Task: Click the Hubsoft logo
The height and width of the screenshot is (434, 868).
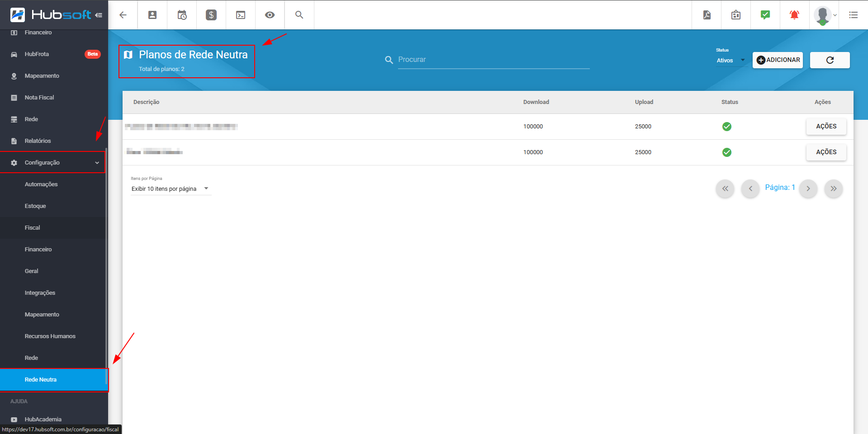Action: [50, 15]
